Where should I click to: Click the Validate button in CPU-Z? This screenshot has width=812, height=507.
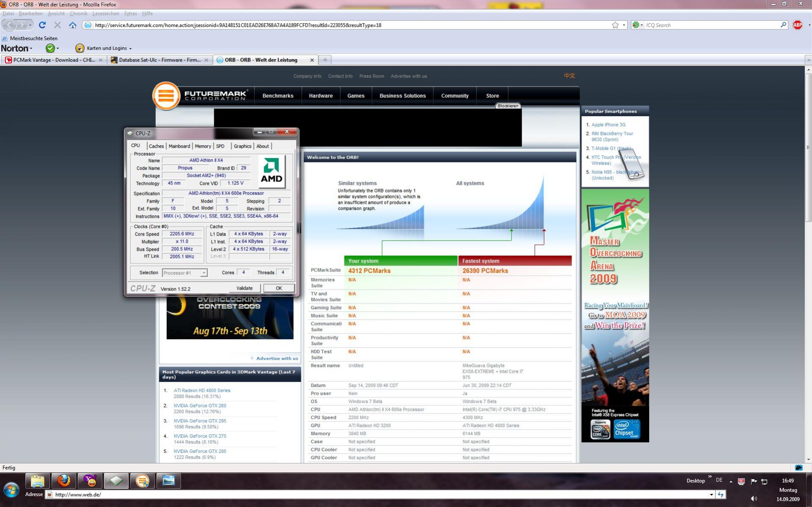coord(245,288)
